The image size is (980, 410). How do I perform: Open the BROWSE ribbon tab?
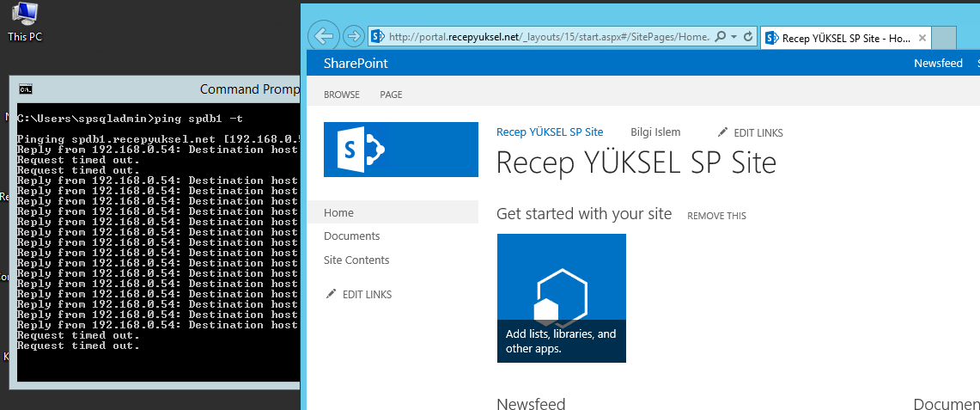pos(341,95)
